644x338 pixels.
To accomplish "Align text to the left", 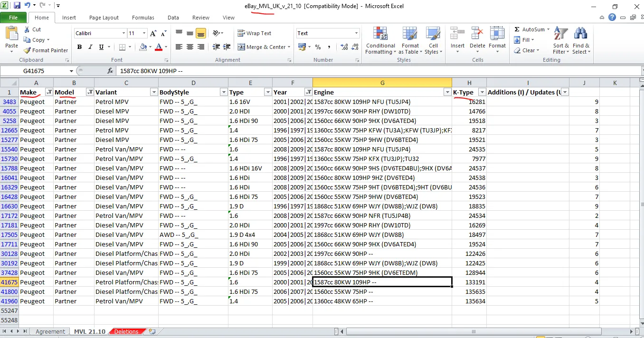I will coord(179,47).
